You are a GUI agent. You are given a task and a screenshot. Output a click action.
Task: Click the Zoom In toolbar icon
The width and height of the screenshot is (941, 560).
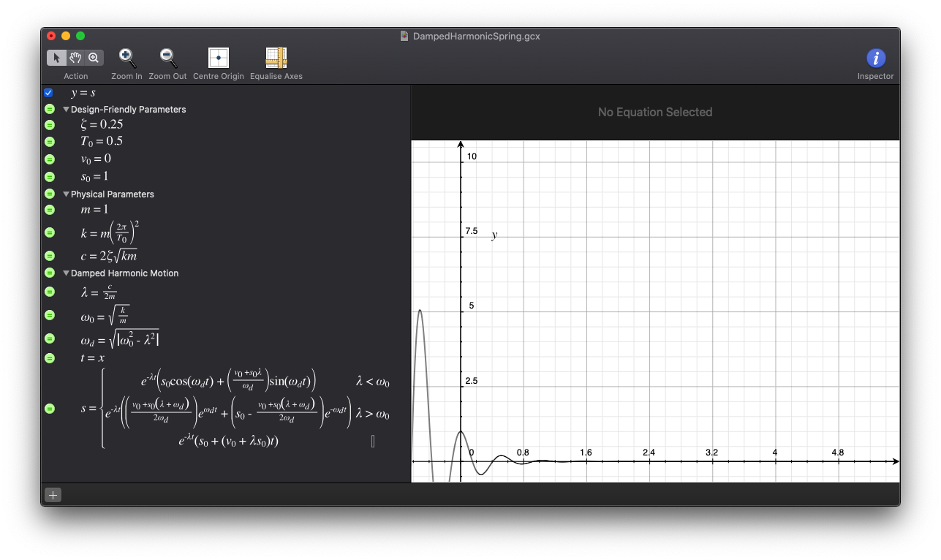click(127, 58)
